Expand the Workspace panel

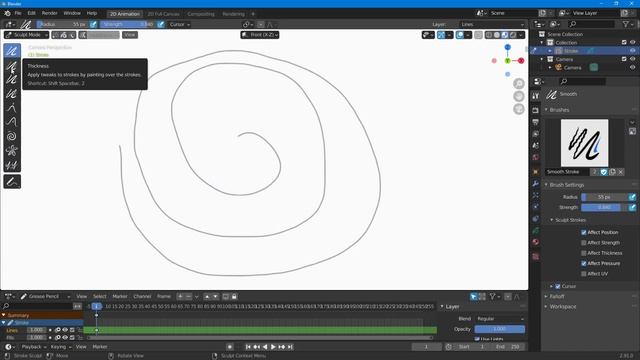[562, 307]
